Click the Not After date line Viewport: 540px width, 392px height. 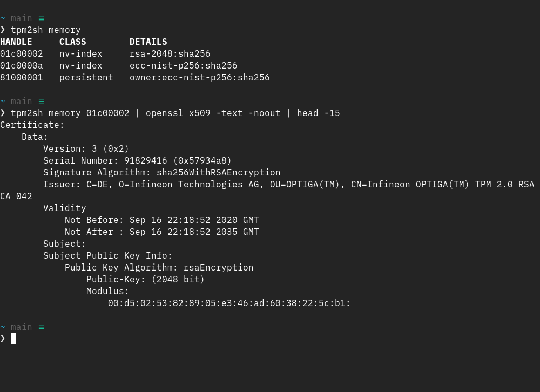(x=162, y=232)
